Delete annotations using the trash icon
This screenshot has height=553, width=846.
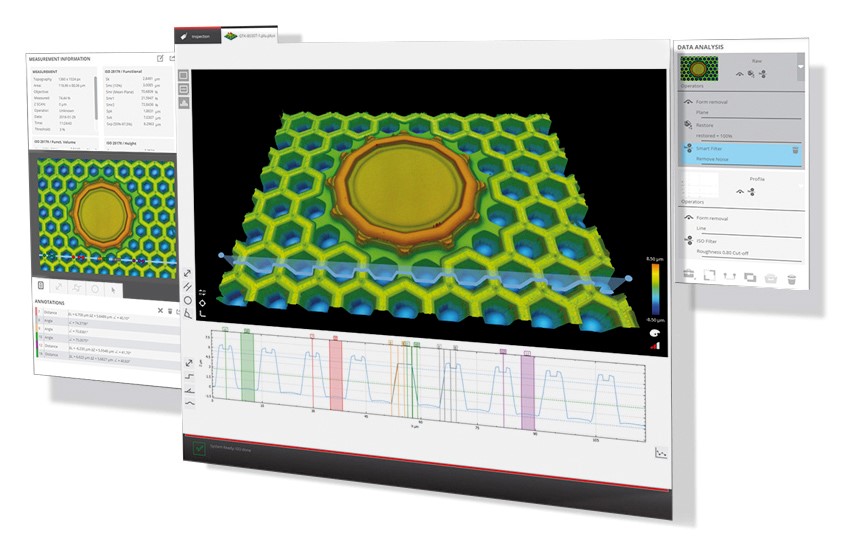pos(169,312)
